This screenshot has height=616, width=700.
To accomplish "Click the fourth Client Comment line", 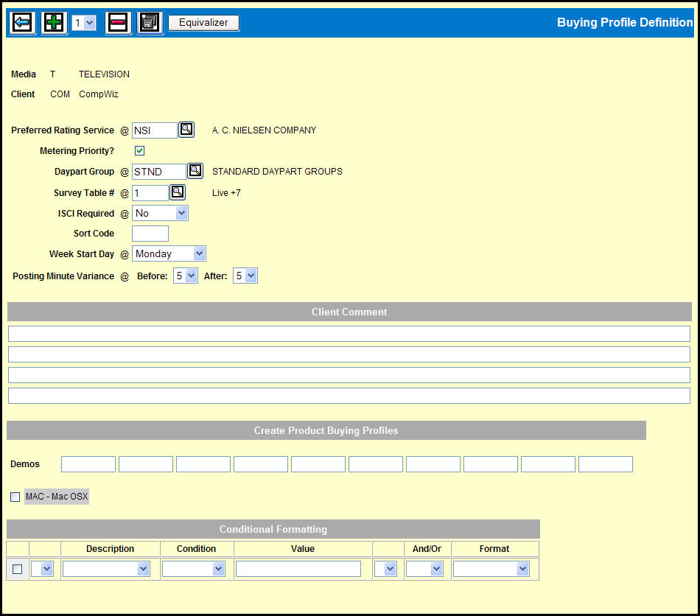I will click(x=349, y=396).
